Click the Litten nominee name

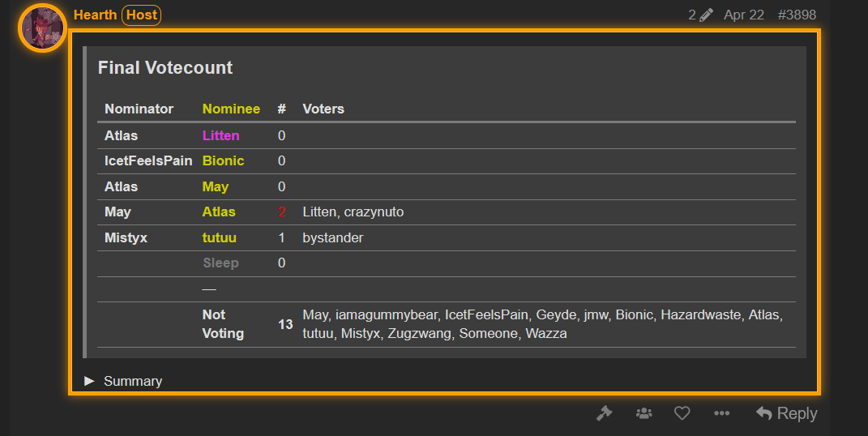[x=221, y=135]
